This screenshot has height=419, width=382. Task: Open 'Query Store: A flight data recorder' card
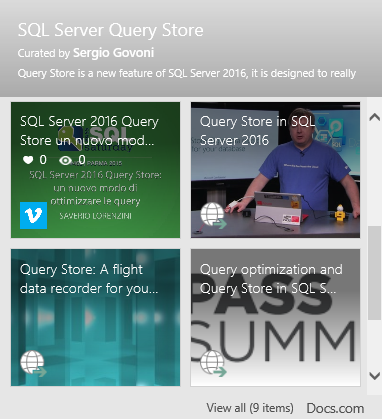[95, 318]
